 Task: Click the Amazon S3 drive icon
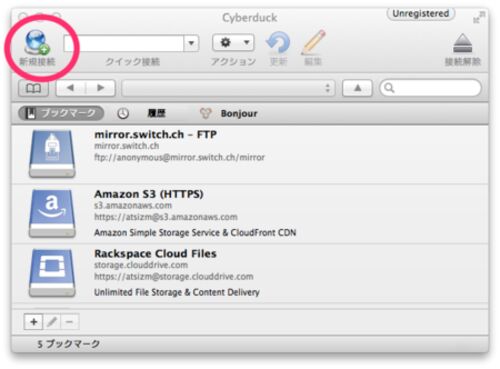pos(52,213)
